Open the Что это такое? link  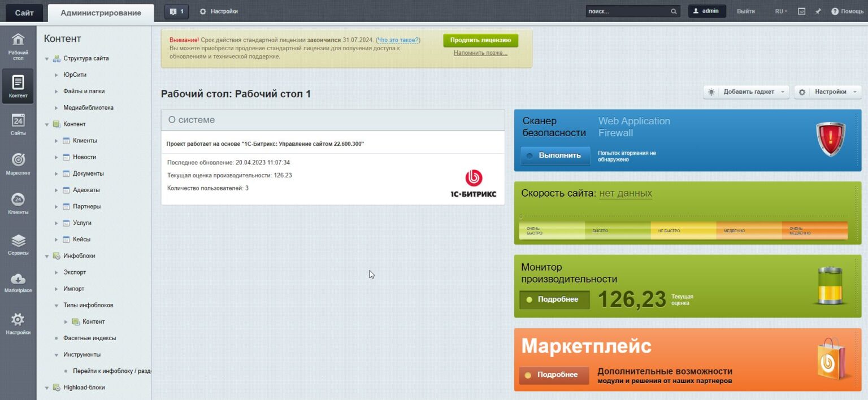point(398,40)
